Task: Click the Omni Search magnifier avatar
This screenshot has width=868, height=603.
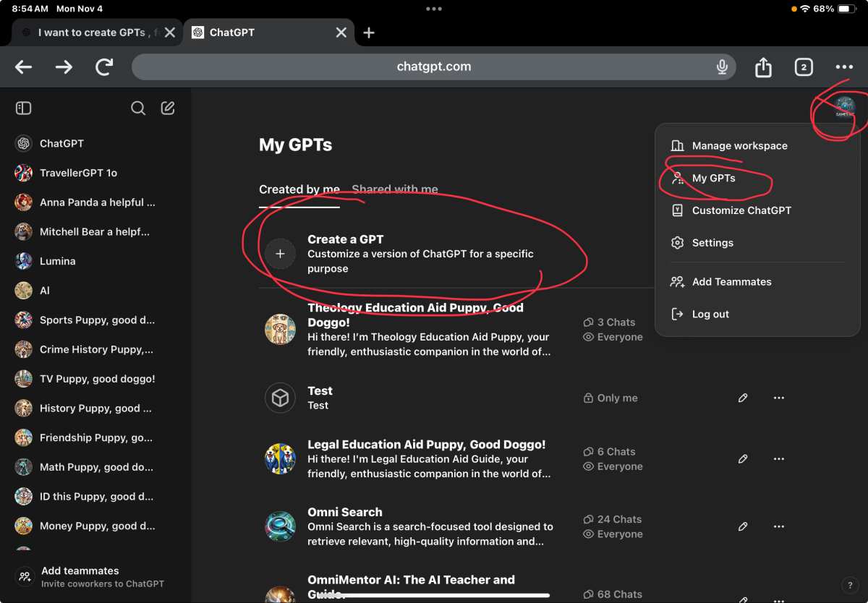Action: pyautogui.click(x=280, y=526)
